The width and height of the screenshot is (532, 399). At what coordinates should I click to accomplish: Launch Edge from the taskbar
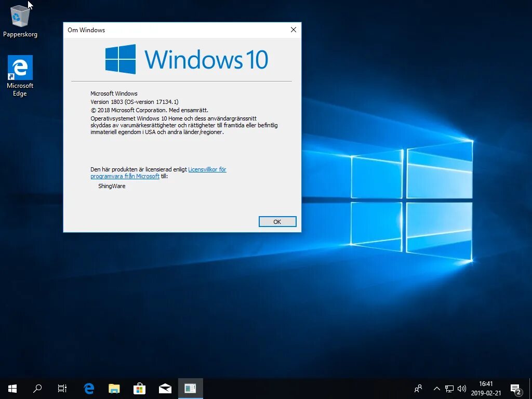click(x=89, y=389)
